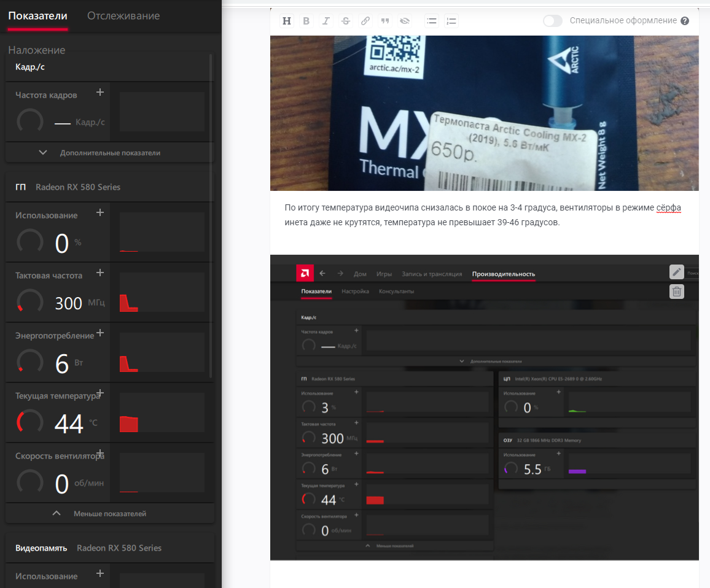Create a bulleted list

pos(432,21)
